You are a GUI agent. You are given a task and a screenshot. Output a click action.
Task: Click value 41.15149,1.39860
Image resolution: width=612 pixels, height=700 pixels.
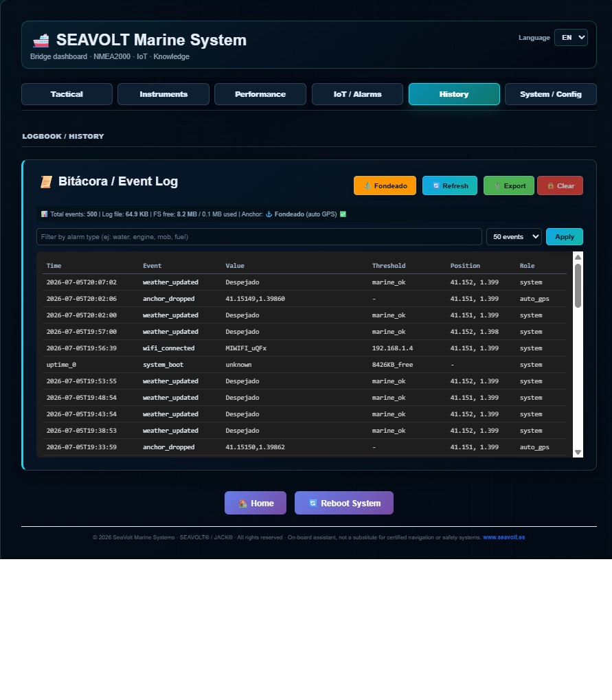click(x=256, y=299)
